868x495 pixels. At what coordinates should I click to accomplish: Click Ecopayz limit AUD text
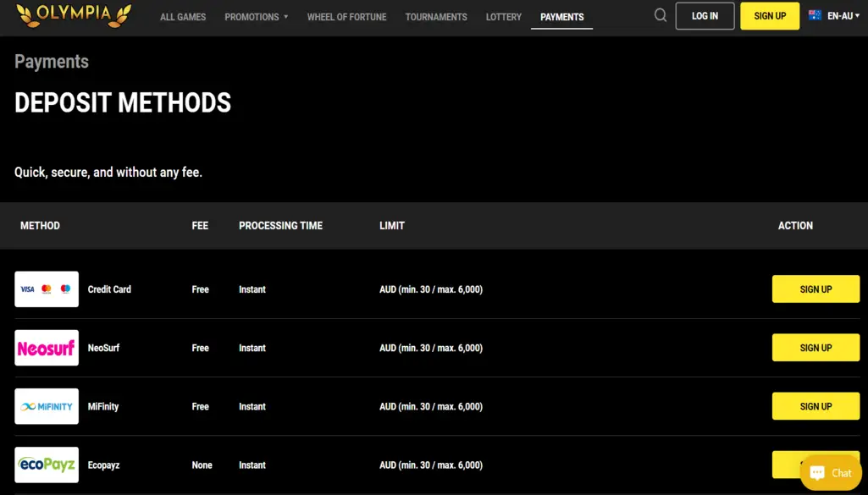431,465
